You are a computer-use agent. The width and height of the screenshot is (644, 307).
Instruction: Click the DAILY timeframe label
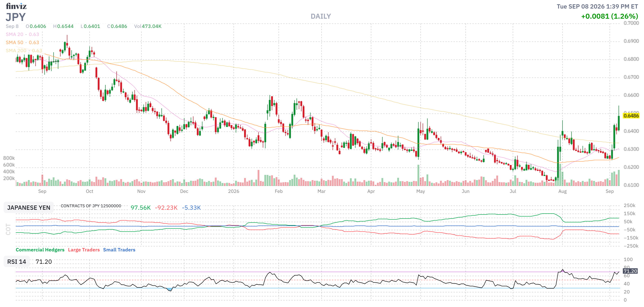click(321, 16)
